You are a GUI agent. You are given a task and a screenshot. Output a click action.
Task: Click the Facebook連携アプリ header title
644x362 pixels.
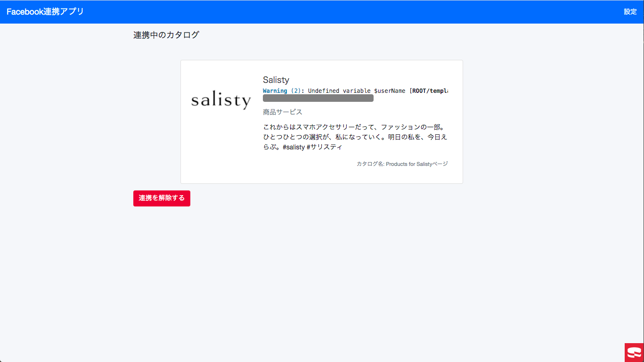(x=45, y=12)
